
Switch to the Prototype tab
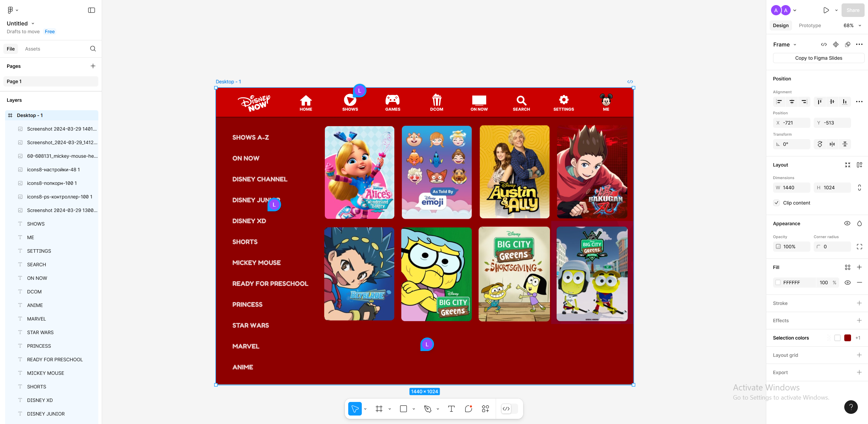tap(810, 25)
